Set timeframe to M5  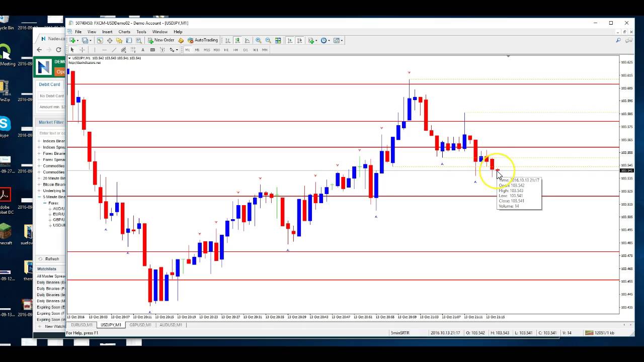197,50
